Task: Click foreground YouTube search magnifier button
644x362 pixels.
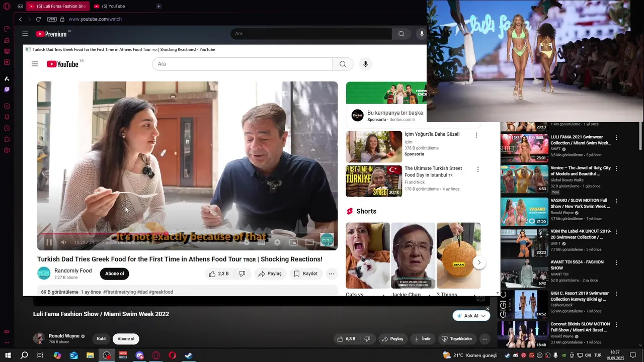Action: 343,64
